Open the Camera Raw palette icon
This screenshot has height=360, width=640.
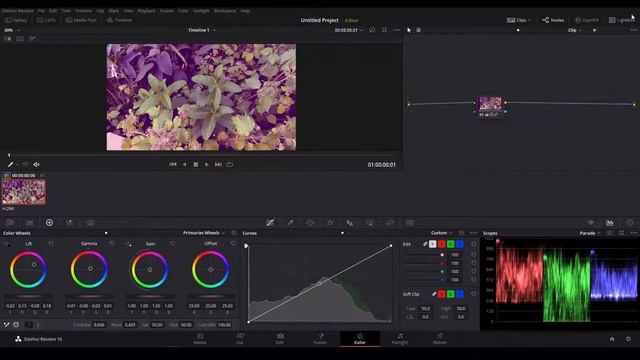[x=10, y=222]
